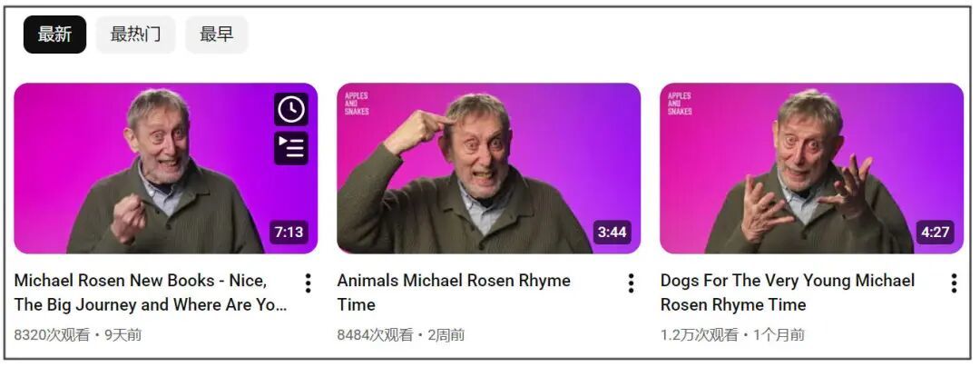Viewport: 980px width, 367px height.
Task: Open options menu for Michael Rosen New Books
Action: coord(308,283)
